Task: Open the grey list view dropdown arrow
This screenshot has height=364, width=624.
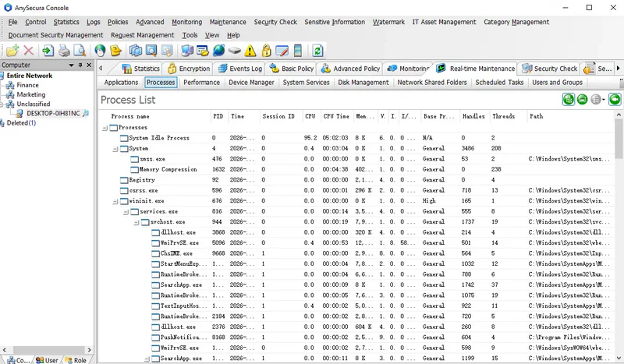Action: (604, 100)
